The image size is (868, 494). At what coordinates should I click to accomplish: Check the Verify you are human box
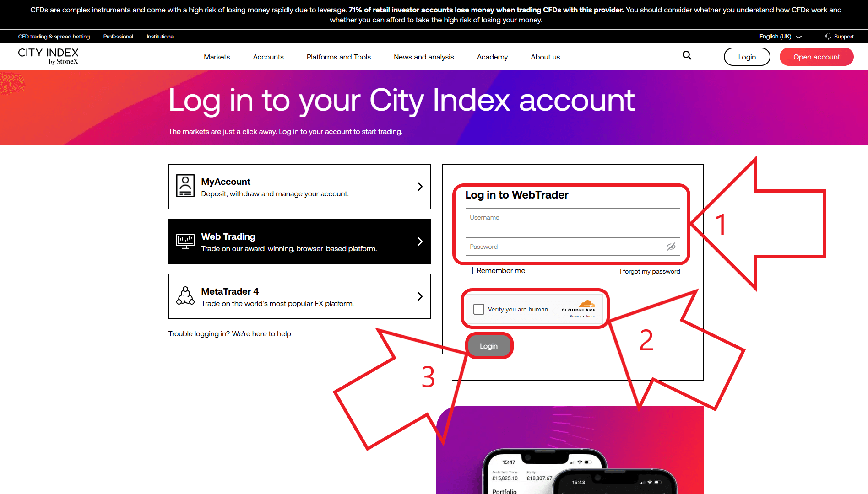click(x=479, y=309)
